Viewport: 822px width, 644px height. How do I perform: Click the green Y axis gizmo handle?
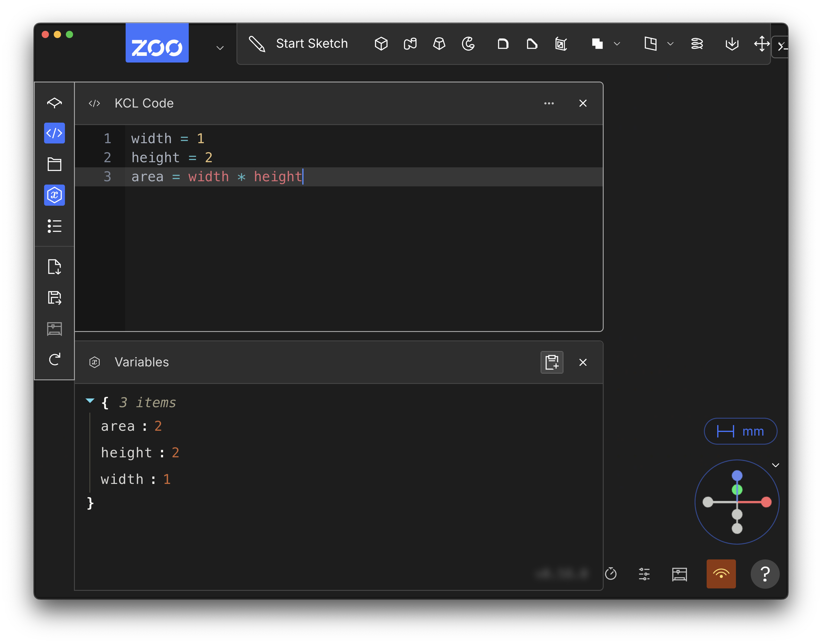pos(737,490)
